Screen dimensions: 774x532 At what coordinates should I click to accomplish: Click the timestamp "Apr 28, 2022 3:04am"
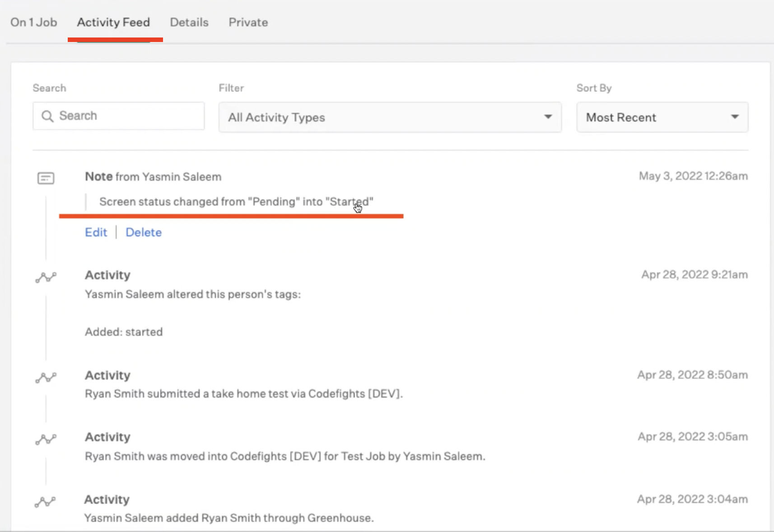click(693, 499)
